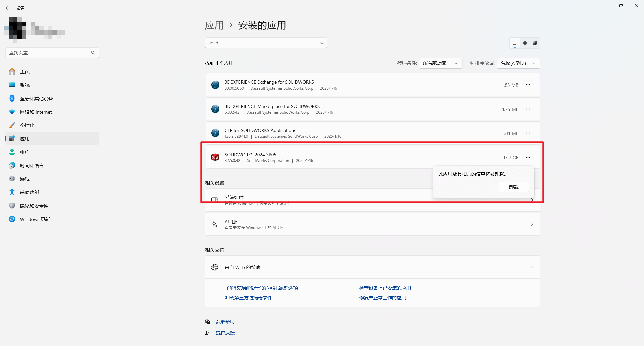Click the magnifier icon in app search box

tap(322, 43)
